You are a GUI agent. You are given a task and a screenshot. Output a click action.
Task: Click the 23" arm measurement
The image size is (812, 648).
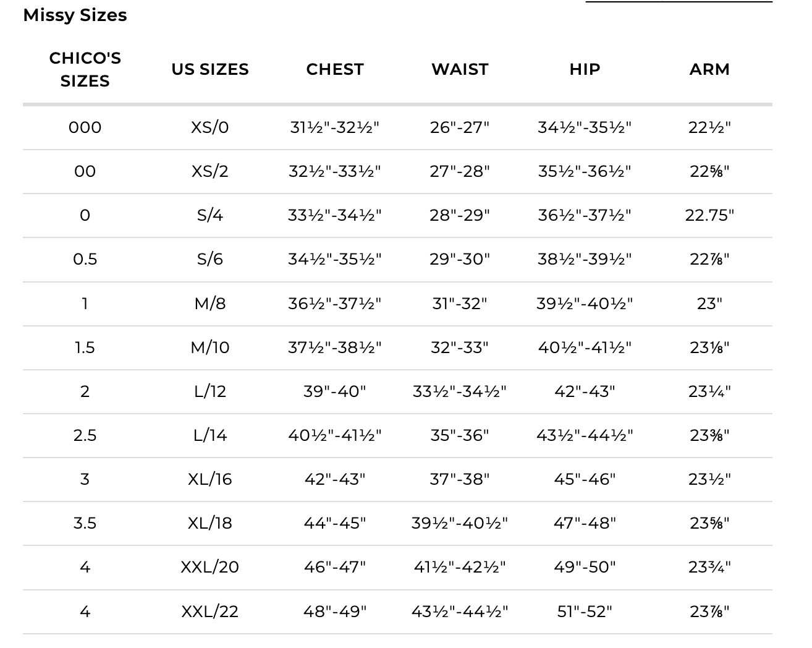coord(709,304)
